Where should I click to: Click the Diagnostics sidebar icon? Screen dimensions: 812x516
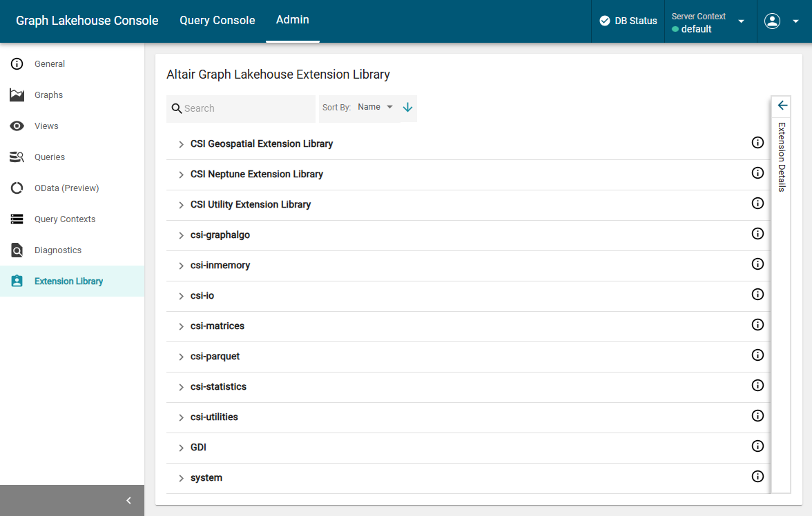[x=17, y=250]
